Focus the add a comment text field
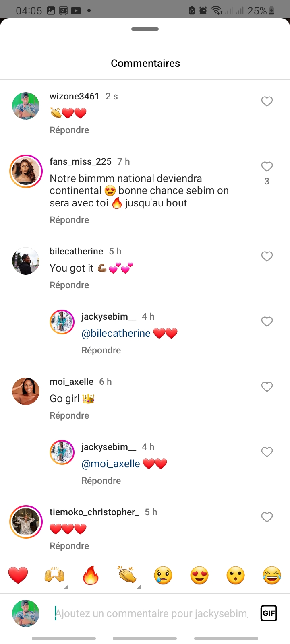This screenshot has width=290, height=644. click(151, 613)
